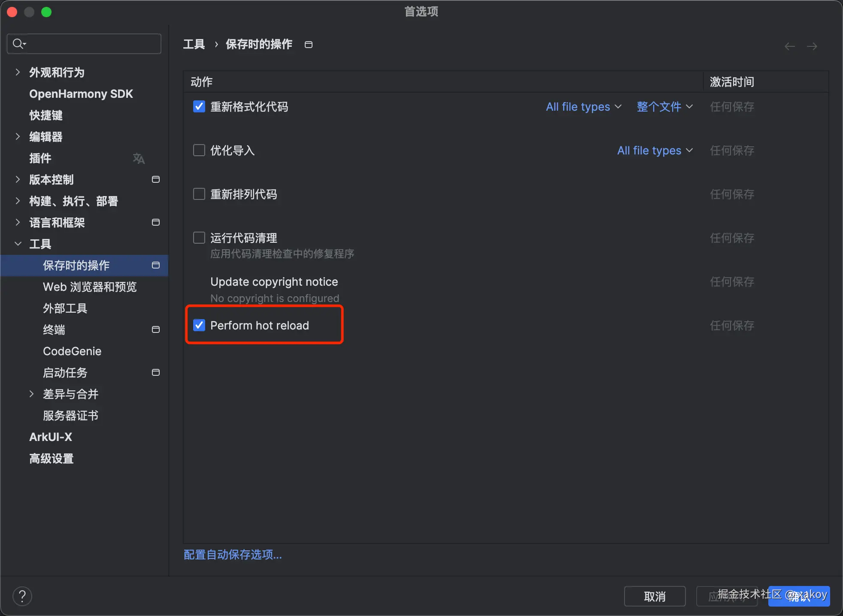843x616 pixels.
Task: Click the project icon in the breadcrumb header
Action: 308,45
